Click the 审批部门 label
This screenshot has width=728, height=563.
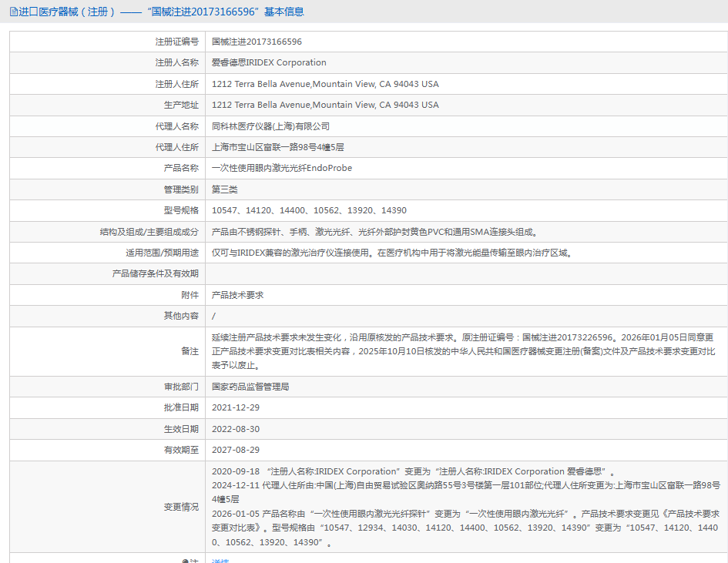pyautogui.click(x=181, y=387)
